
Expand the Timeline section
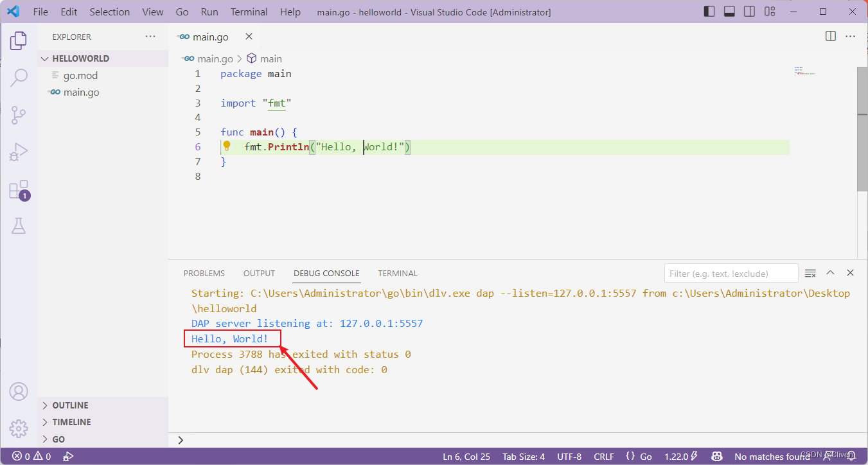pyautogui.click(x=103, y=422)
